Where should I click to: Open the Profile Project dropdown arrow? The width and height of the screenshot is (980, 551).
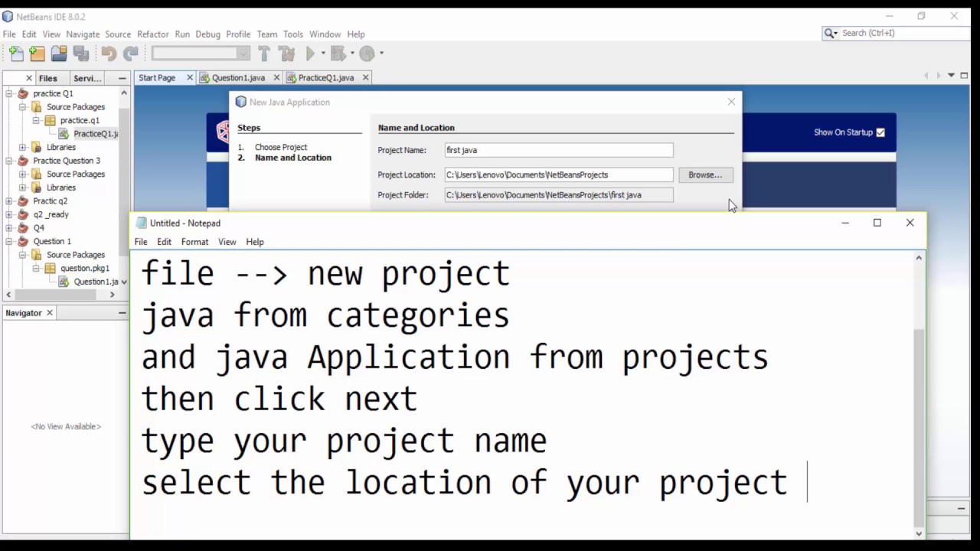381,54
